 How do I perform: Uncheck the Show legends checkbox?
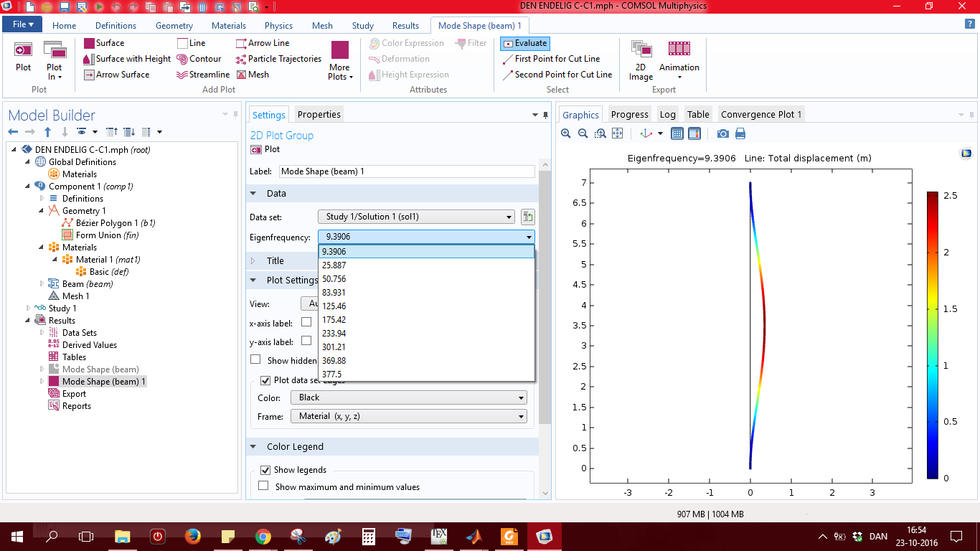(x=265, y=470)
